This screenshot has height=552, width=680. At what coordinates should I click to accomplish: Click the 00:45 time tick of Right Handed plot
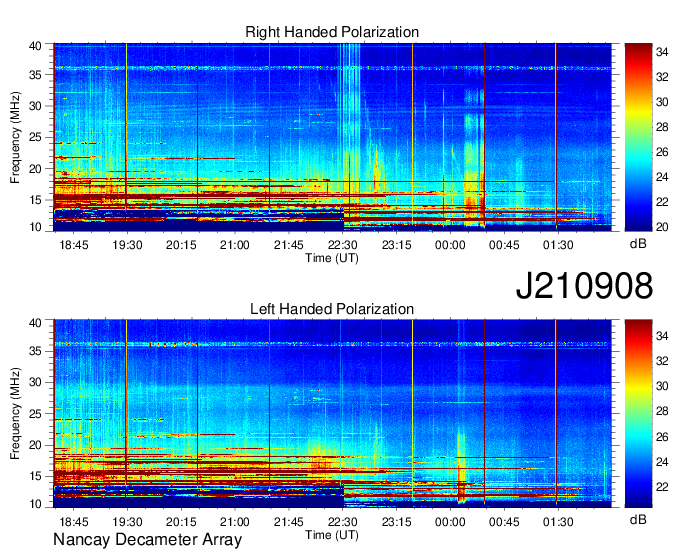tap(504, 245)
